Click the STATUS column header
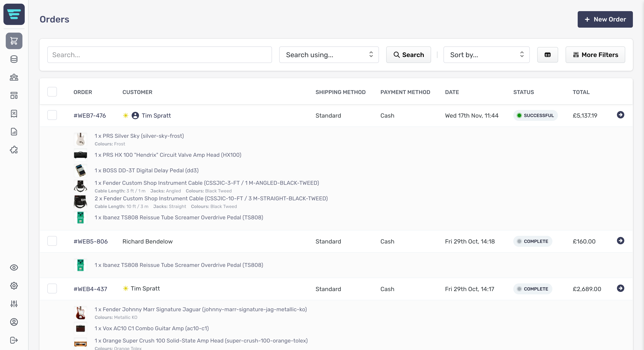The width and height of the screenshot is (644, 350). tap(523, 92)
